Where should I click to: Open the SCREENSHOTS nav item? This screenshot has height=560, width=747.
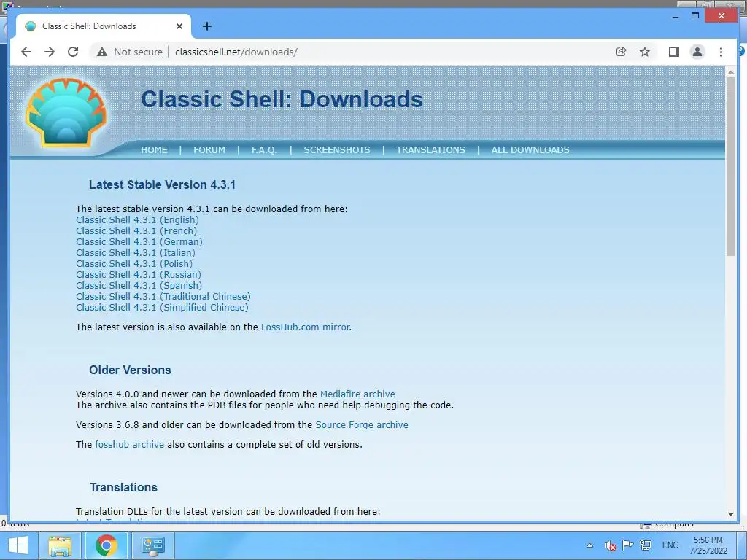pos(337,150)
